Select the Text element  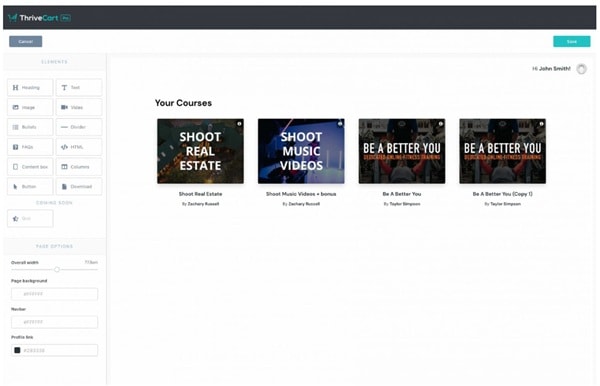[x=79, y=88]
